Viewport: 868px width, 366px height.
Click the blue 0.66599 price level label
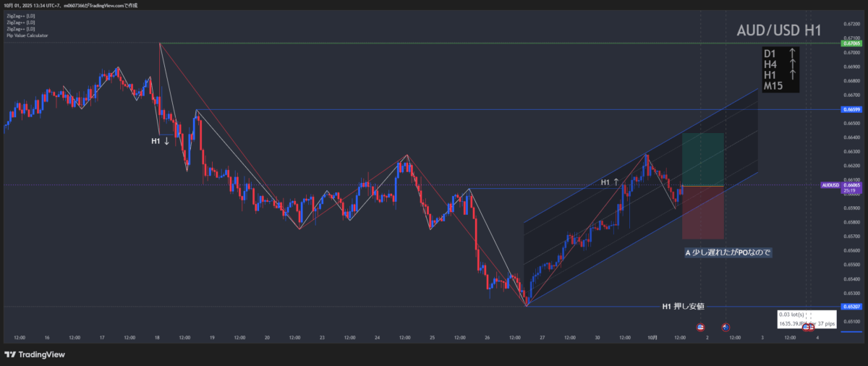850,109
